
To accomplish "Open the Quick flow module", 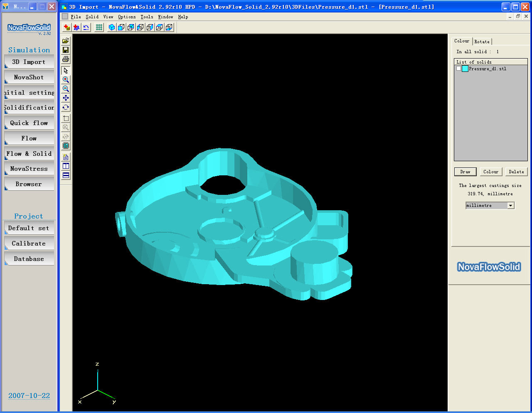I will pyautogui.click(x=29, y=123).
